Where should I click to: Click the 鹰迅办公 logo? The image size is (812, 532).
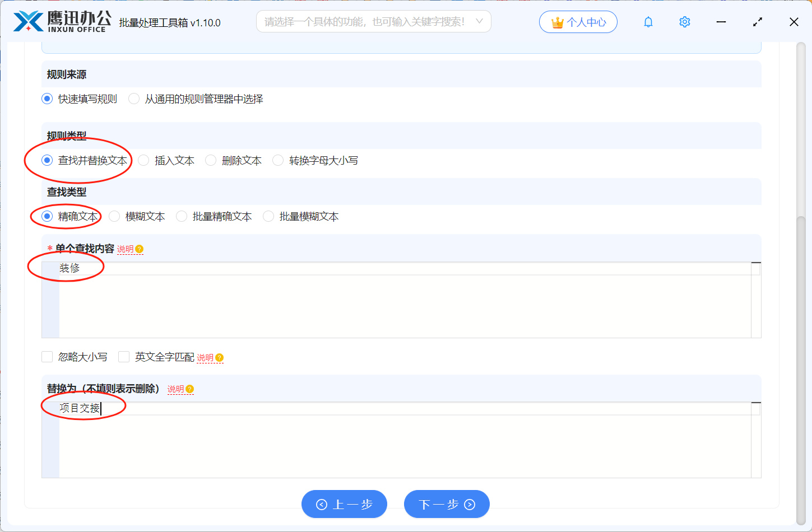62,21
